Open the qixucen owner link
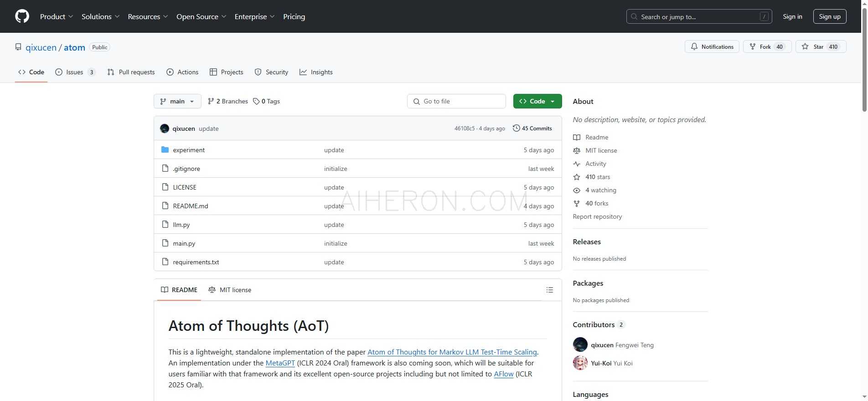 (41, 47)
